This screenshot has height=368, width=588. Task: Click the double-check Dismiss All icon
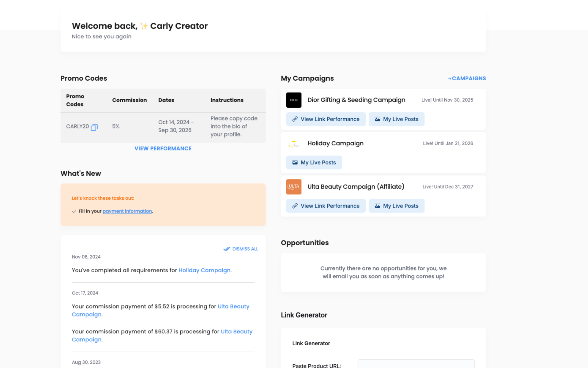[x=227, y=249]
